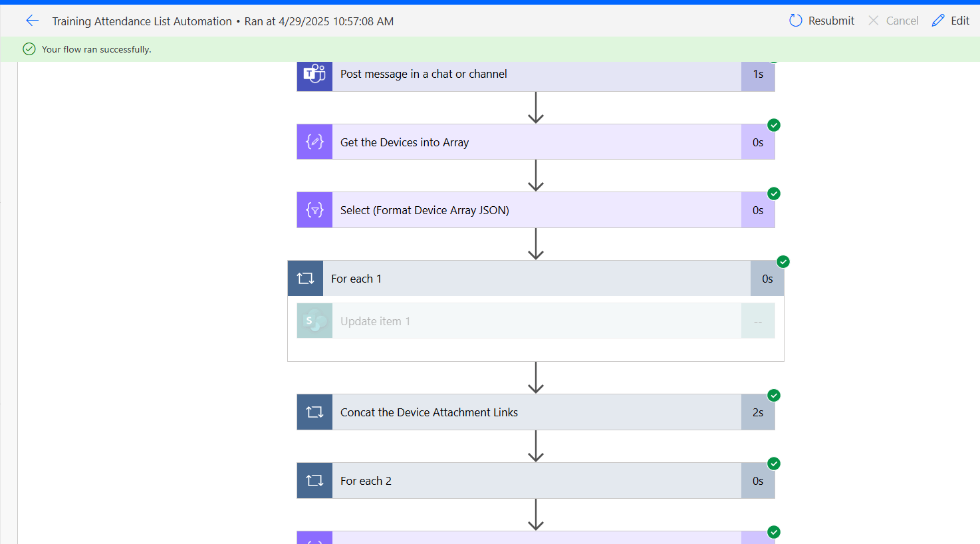Click the 2s duration badge on Concat action

pos(757,412)
